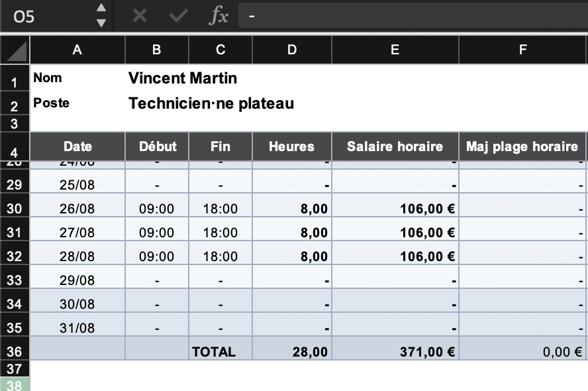The width and height of the screenshot is (588, 391).
Task: Select column F header
Action: point(522,50)
